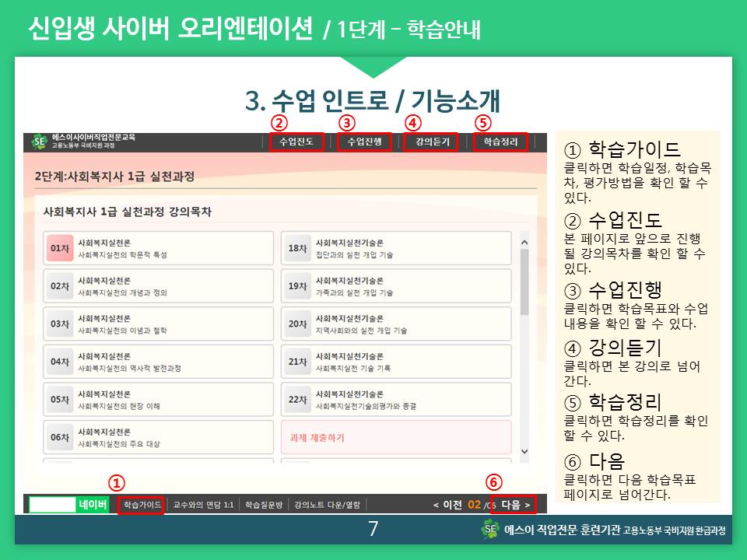Open the 학습정리 tab

(x=500, y=142)
